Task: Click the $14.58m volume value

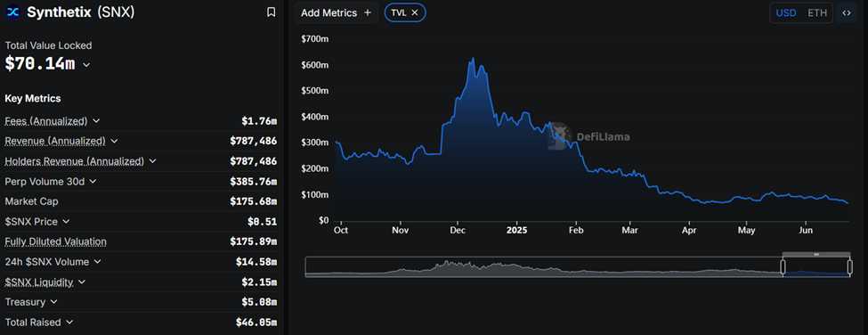Action: pos(256,261)
